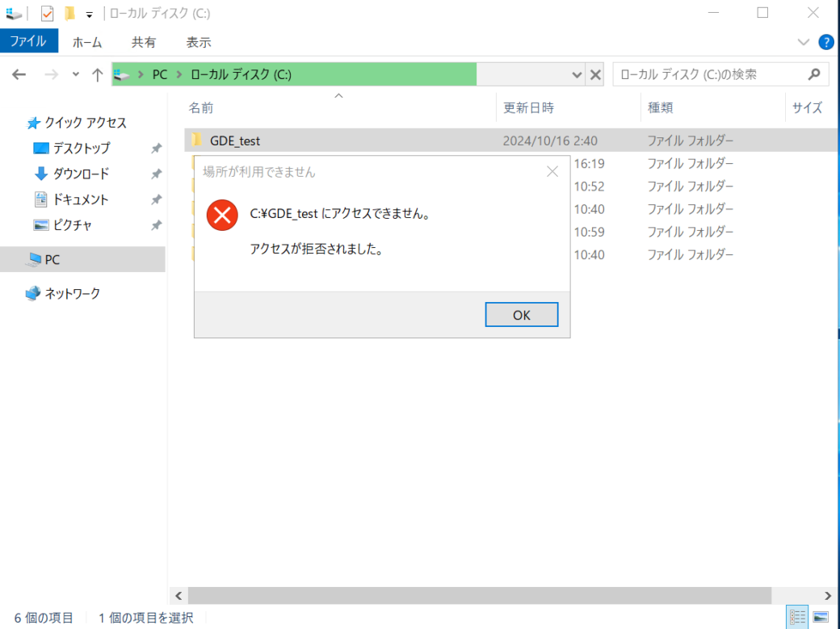840x629 pixels.
Task: Open the quick access toolbar customization dropdown
Action: (89, 14)
